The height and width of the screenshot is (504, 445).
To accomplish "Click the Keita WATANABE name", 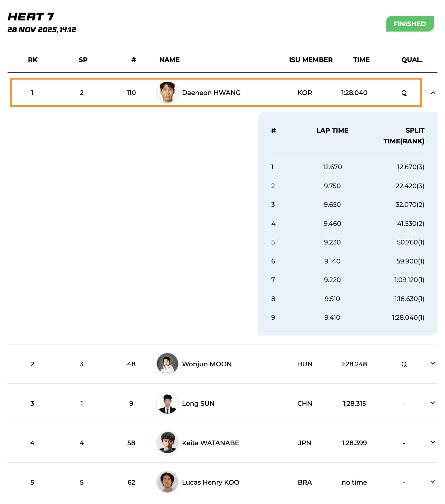I will coord(210,443).
